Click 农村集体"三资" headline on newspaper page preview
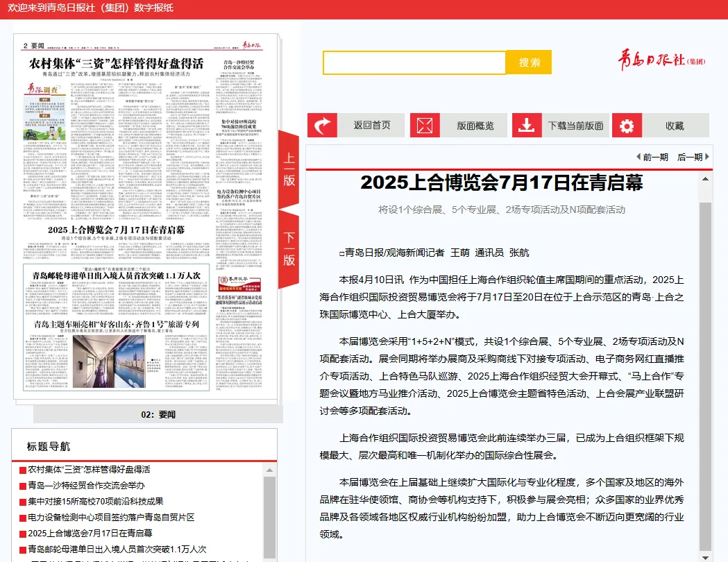Viewport: 728px width, 562px height. click(x=116, y=63)
